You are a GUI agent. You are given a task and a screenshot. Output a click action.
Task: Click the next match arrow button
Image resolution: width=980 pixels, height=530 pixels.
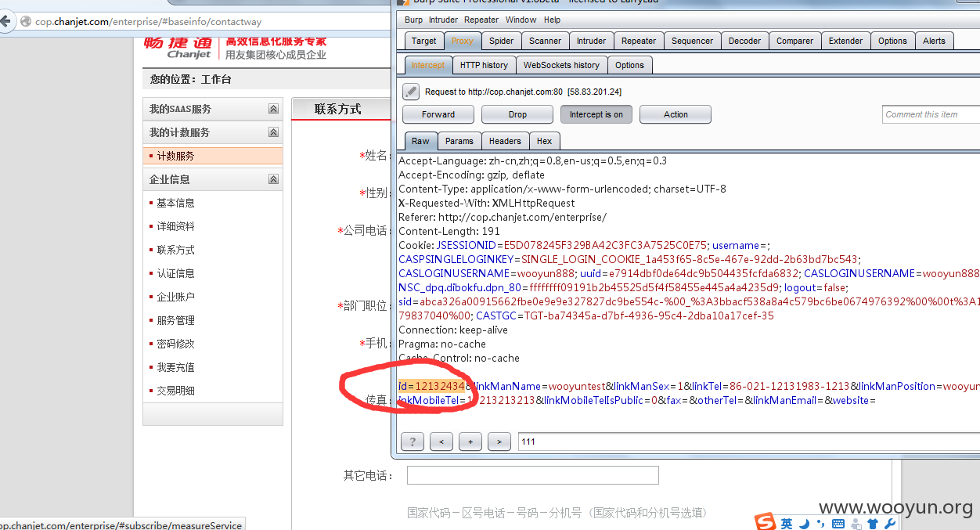[x=499, y=442]
